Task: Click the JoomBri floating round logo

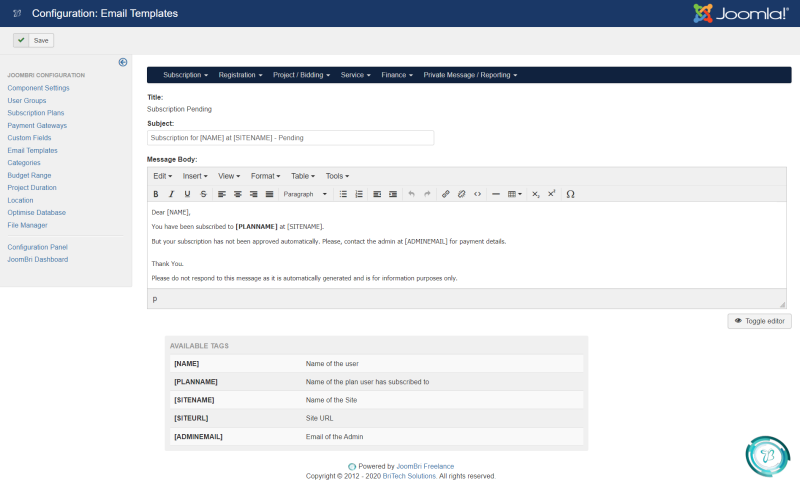Action: tap(767, 456)
